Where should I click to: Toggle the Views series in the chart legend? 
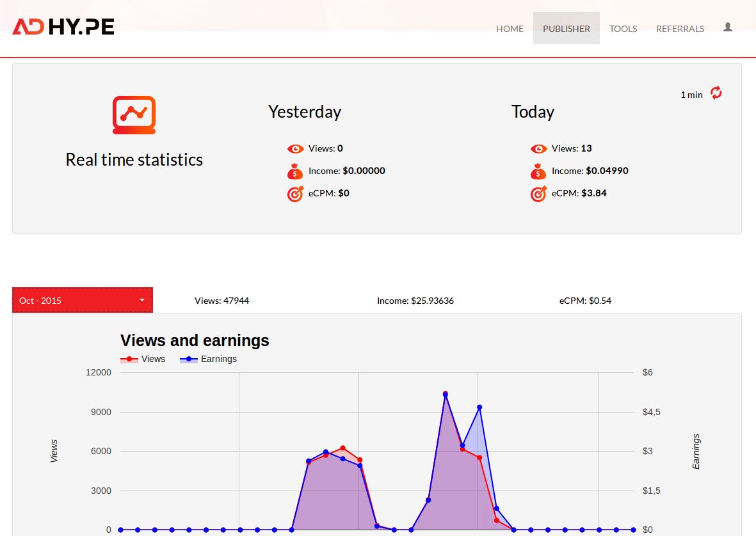tap(142, 359)
